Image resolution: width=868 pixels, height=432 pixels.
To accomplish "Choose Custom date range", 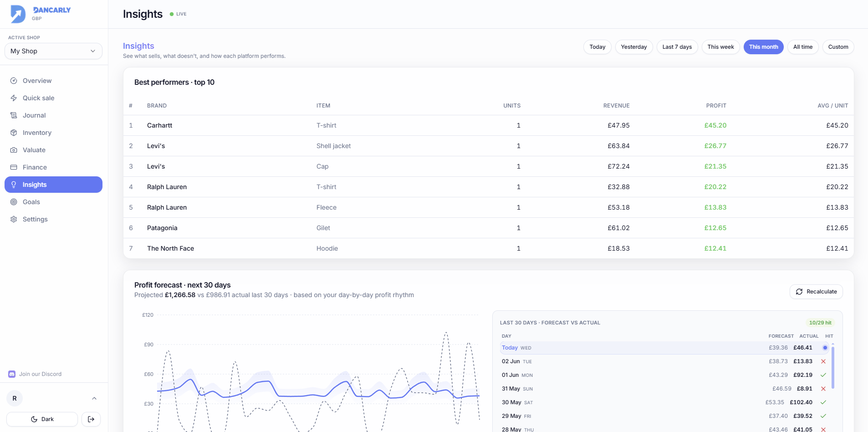I will coord(838,47).
